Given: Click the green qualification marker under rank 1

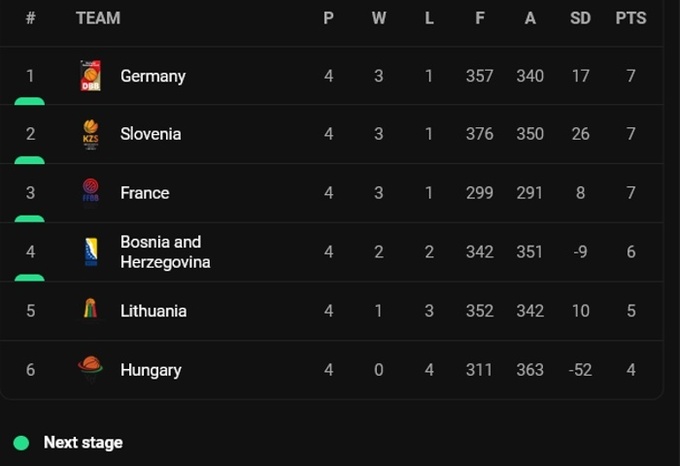Looking at the screenshot, I should (30, 101).
